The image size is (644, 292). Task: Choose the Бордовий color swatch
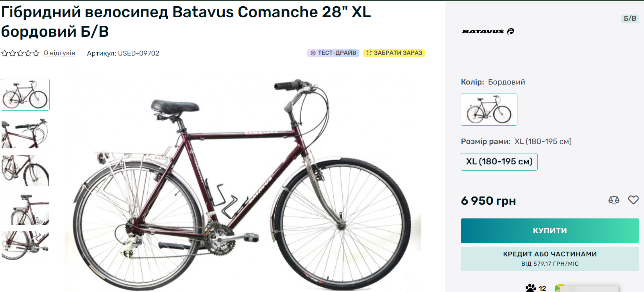[489, 110]
